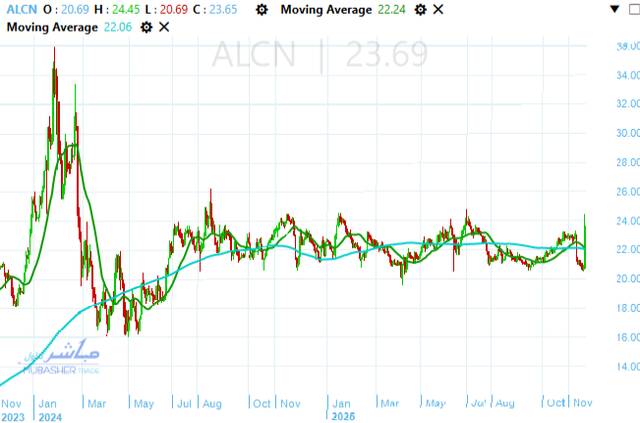640x423 pixels.
Task: Remove the Moving Average 22.06 indicator
Action: tap(164, 27)
